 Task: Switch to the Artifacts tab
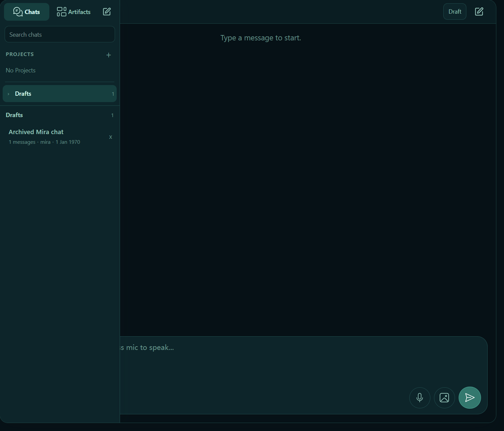coord(74,12)
